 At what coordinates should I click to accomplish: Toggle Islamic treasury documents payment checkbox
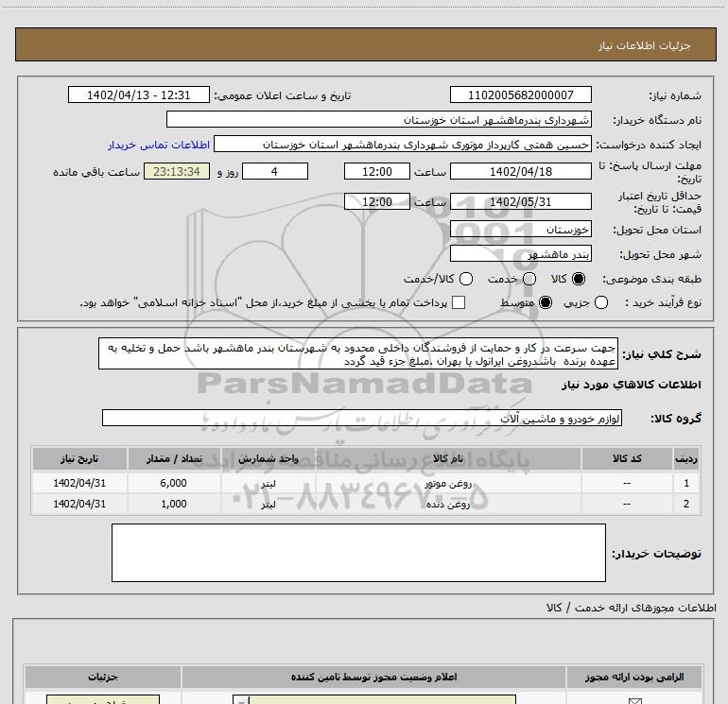click(459, 302)
